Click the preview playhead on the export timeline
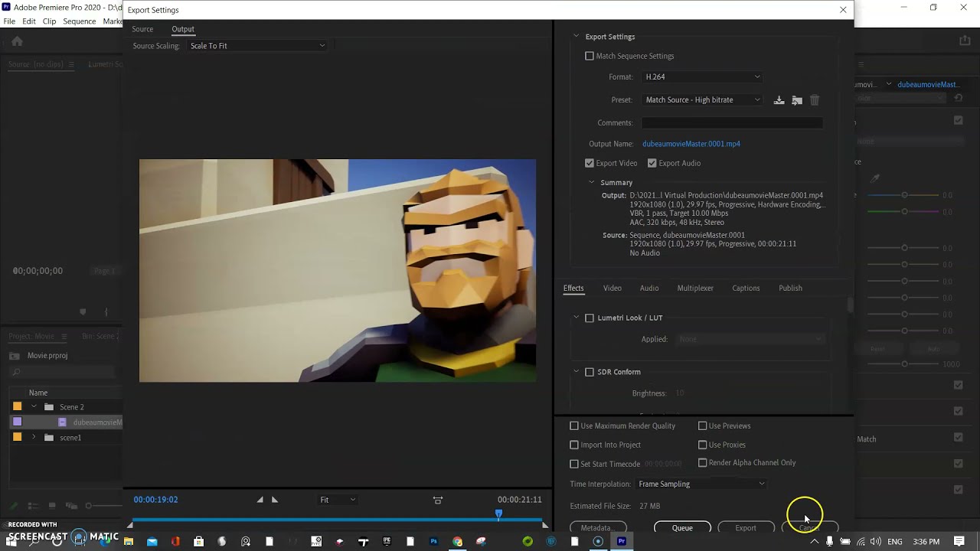Image resolution: width=980 pixels, height=551 pixels. (498, 515)
